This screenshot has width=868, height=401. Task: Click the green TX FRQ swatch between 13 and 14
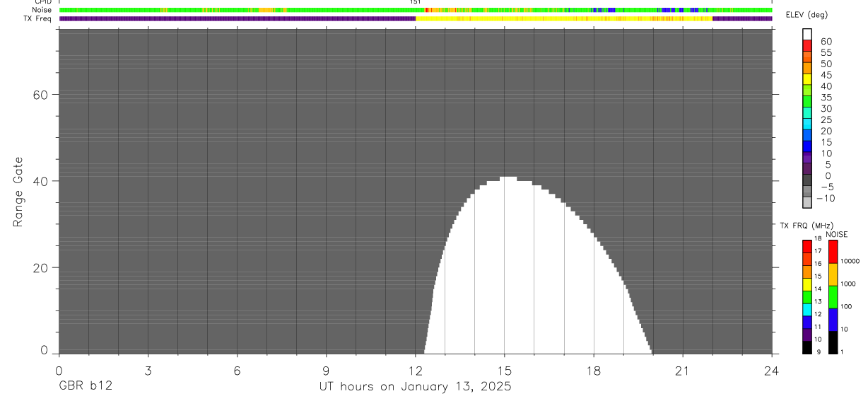click(807, 297)
